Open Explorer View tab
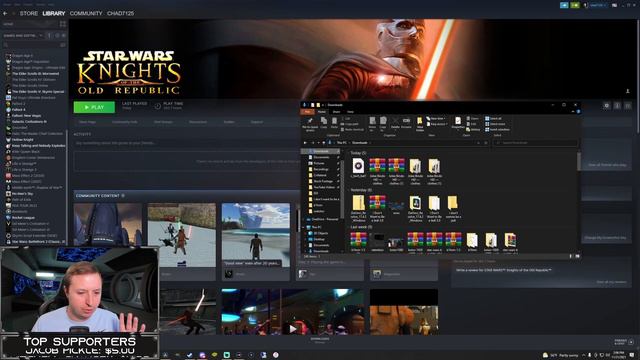Screen dimensions: 640x360 coord(350,111)
